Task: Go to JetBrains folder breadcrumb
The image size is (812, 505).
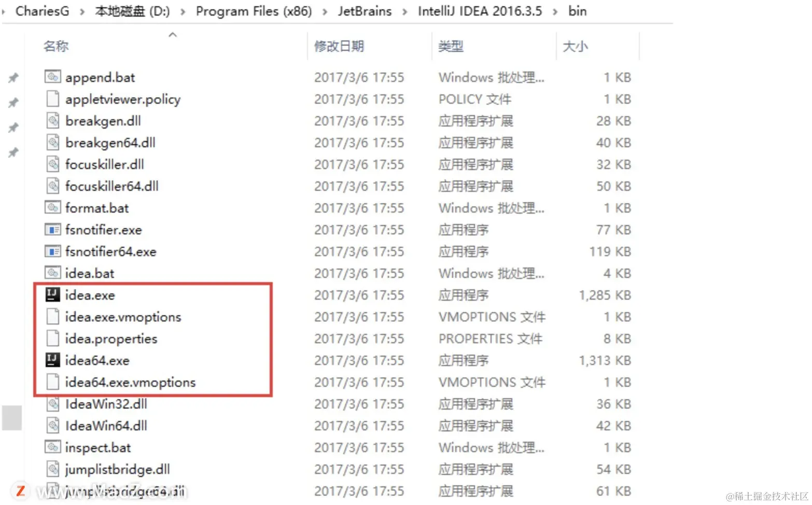Action: point(365,11)
